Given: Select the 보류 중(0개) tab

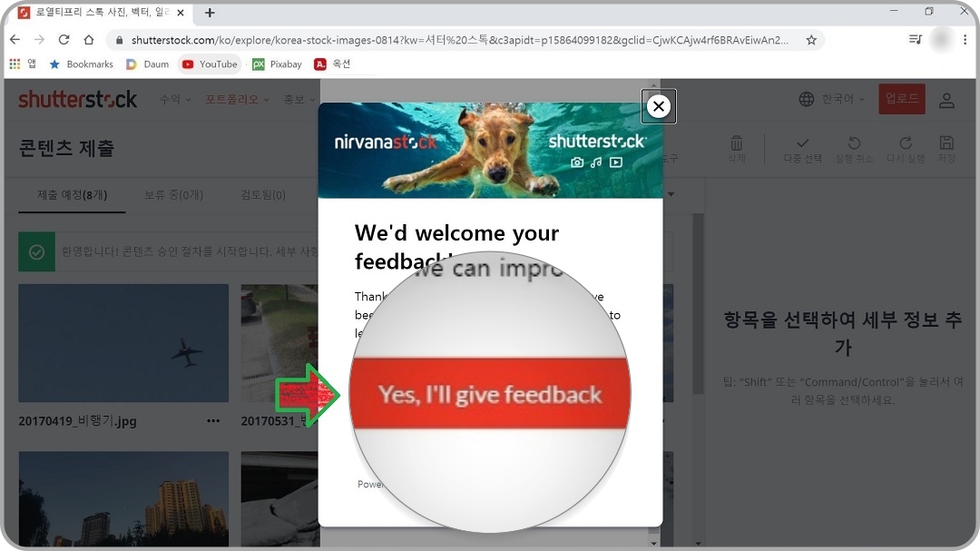Looking at the screenshot, I should (173, 195).
